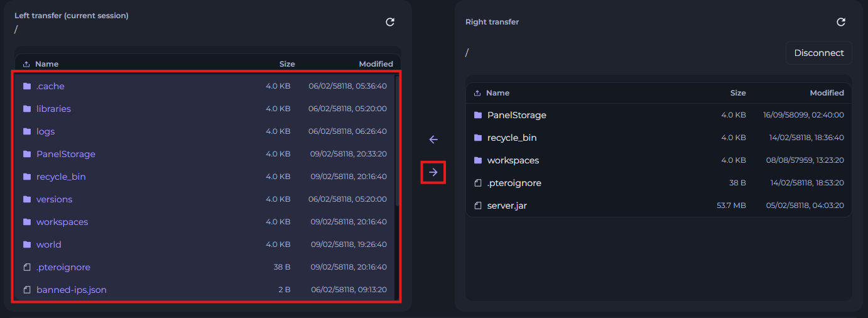Refresh the left transfer file list

click(x=390, y=22)
